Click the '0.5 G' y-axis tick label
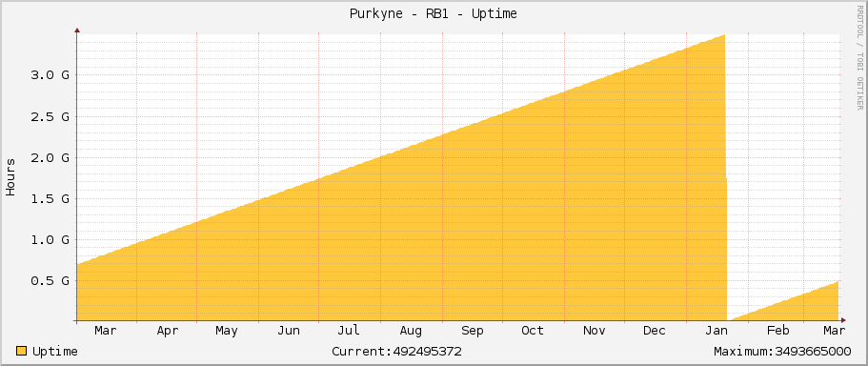This screenshot has height=366, width=868. pyautogui.click(x=50, y=281)
